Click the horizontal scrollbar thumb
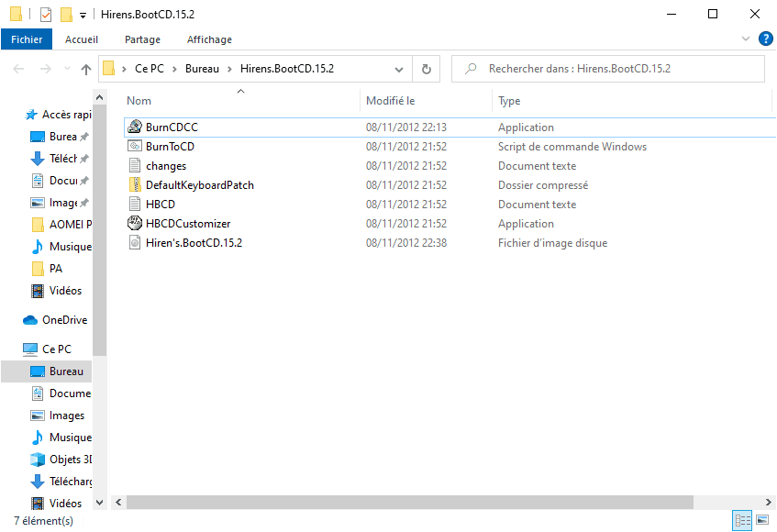Screen dimensions: 777x532 point(410,502)
